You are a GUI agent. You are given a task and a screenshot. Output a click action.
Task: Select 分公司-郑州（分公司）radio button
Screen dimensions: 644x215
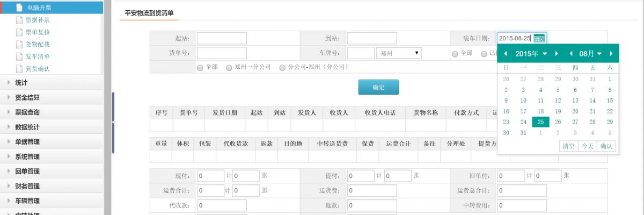[282, 68]
